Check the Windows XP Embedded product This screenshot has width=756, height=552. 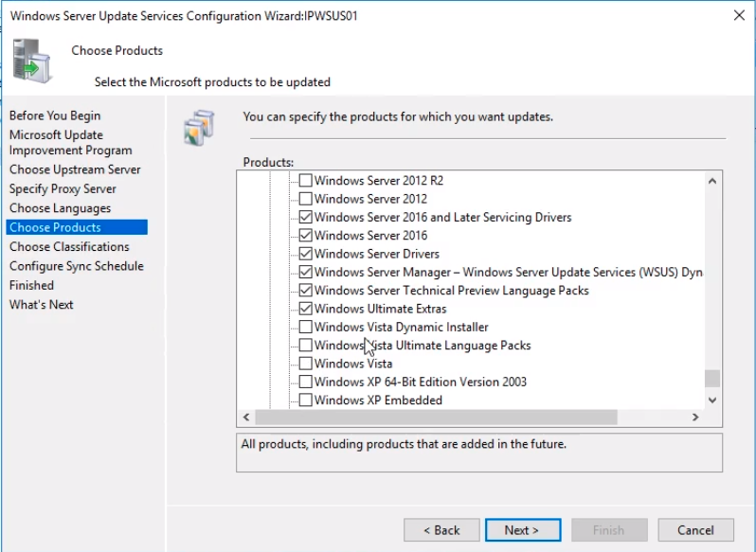[305, 400]
